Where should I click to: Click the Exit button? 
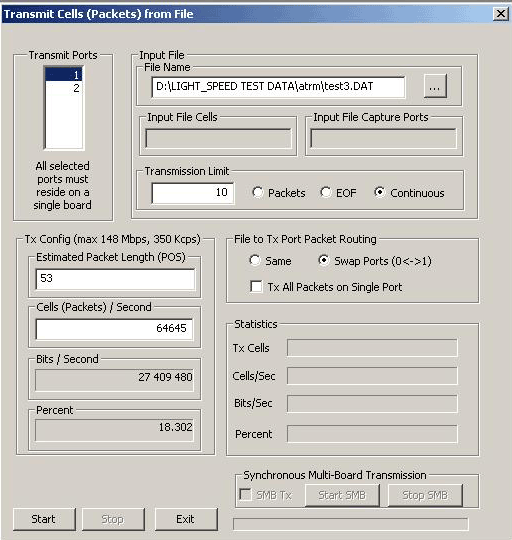click(x=186, y=519)
